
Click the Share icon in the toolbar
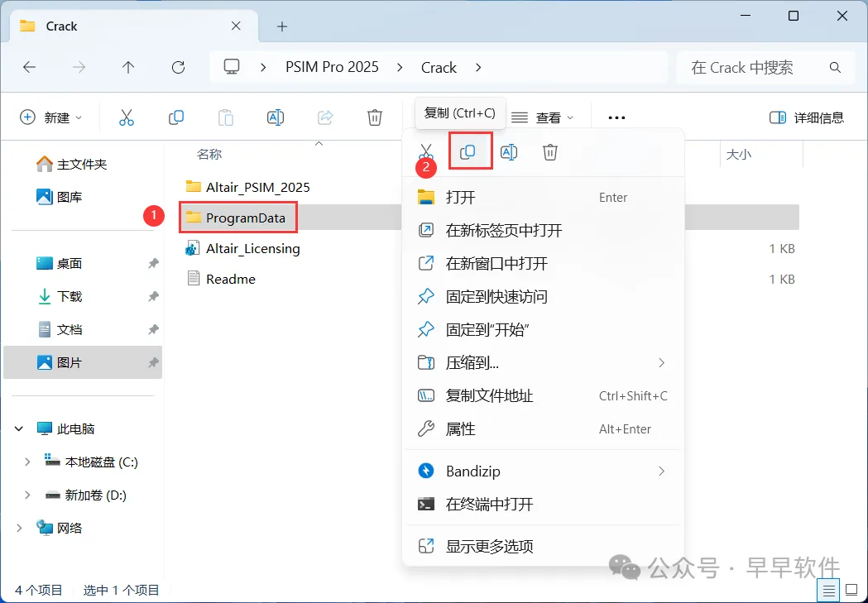[x=325, y=117]
